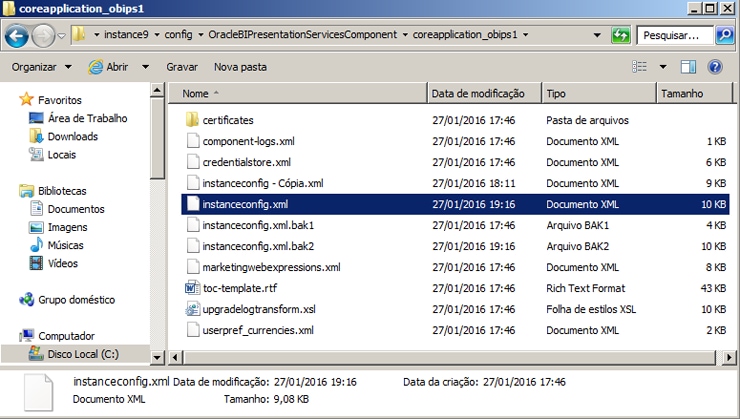Expand dropdown arrow after coreapplication_obips1 breadcrumb
The image size is (740, 419).
[526, 35]
